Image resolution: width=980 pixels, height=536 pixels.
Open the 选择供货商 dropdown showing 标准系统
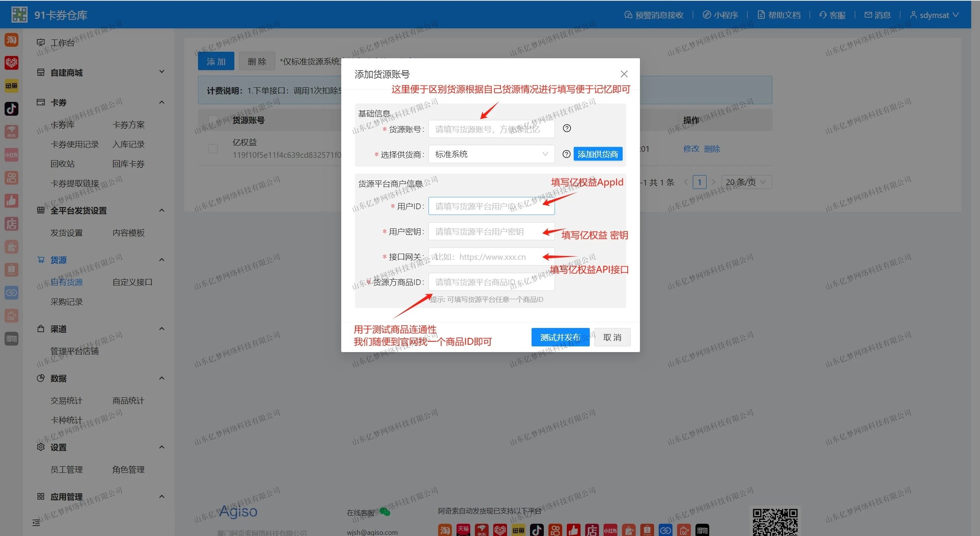coord(491,154)
